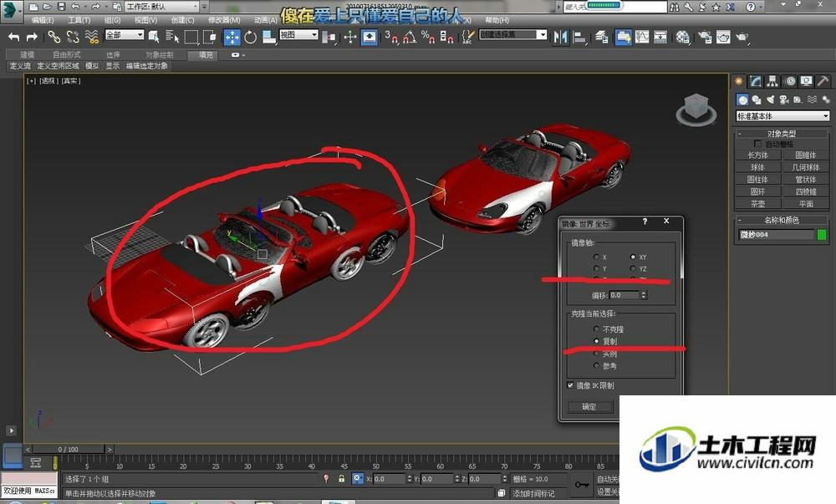Open the Curve Editor icon
Screen dimensions: 836x504
point(642,37)
